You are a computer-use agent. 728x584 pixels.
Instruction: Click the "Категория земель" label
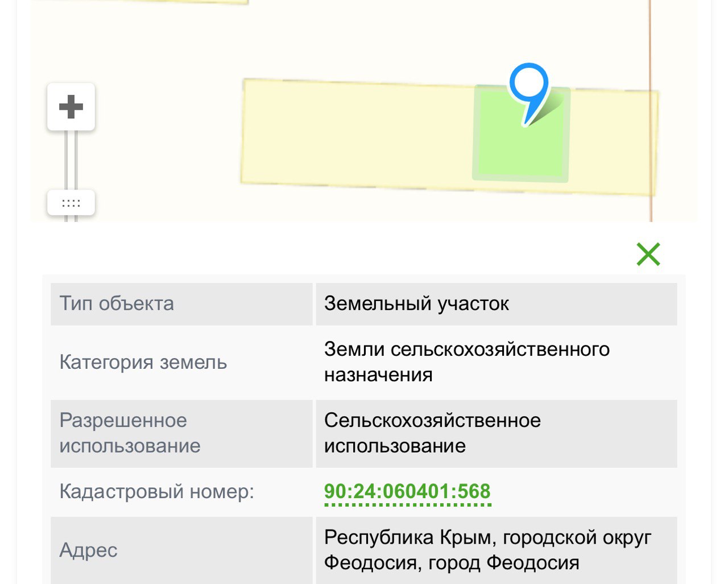pyautogui.click(x=143, y=362)
